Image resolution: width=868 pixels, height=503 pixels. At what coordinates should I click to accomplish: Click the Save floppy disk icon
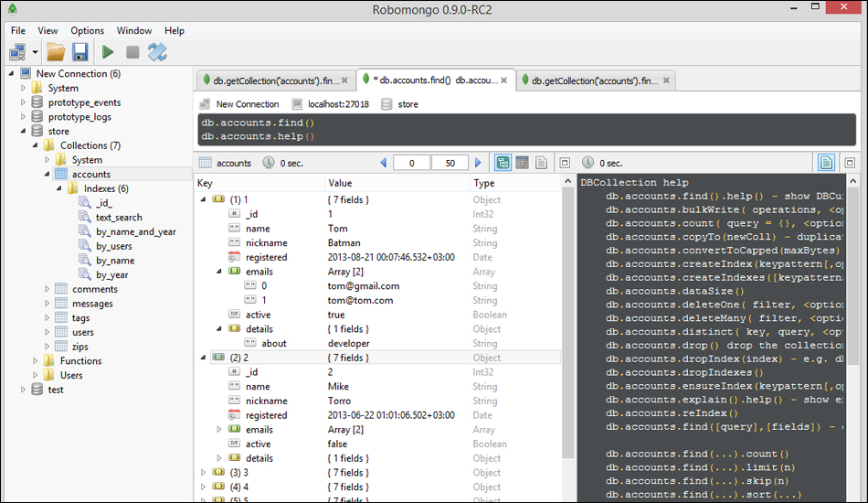79,52
